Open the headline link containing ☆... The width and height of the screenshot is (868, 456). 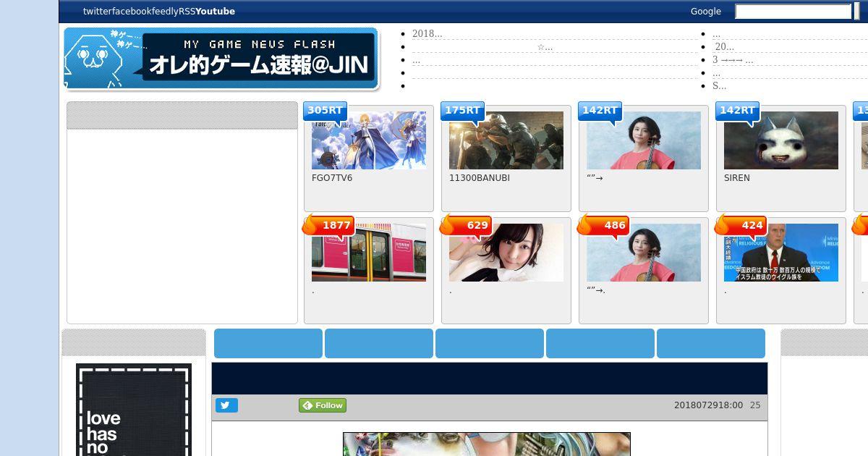(x=545, y=47)
